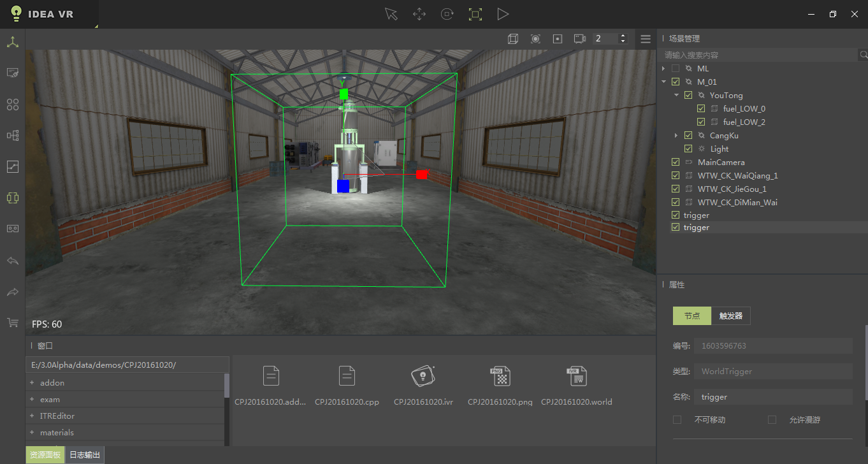Click the shopping cart icon in left sidebar
Screen dimensions: 868x464
click(12, 323)
